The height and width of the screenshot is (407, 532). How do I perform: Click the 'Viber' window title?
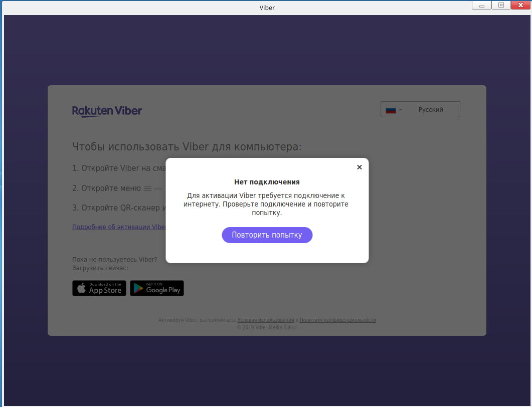267,8
